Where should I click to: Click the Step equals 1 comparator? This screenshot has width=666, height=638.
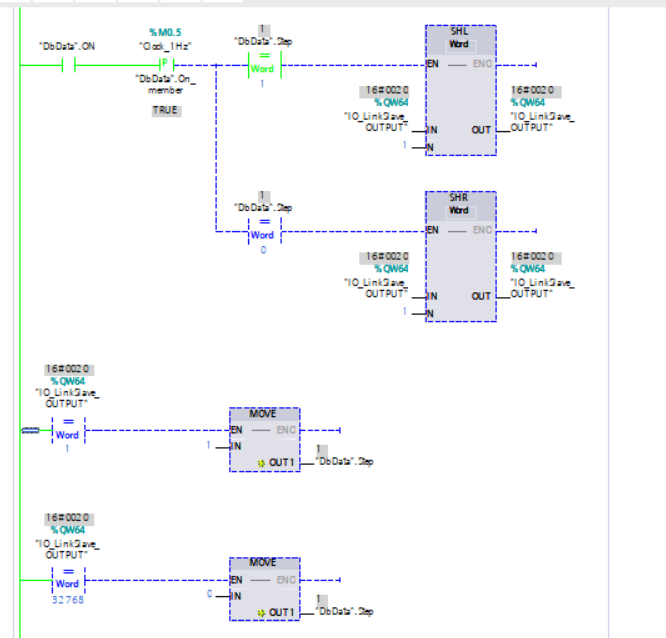point(264,66)
